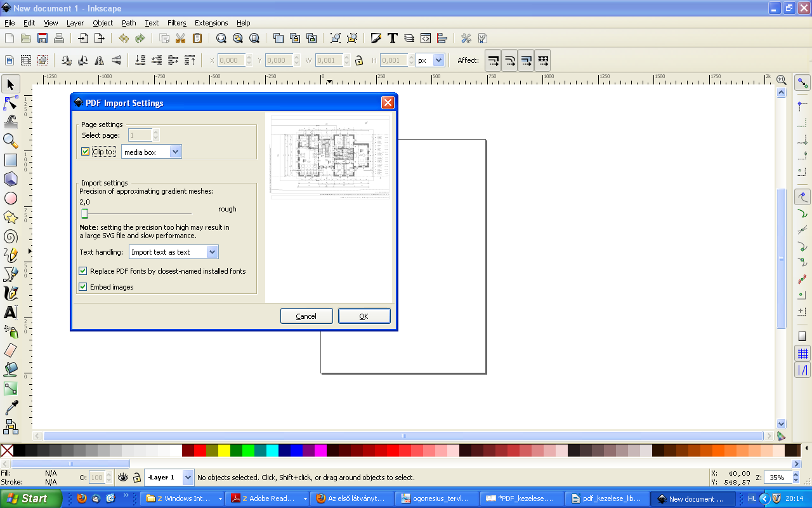Switch to ogonesius_tervl taskbar window
This screenshot has height=508, width=812.
pyautogui.click(x=436, y=498)
